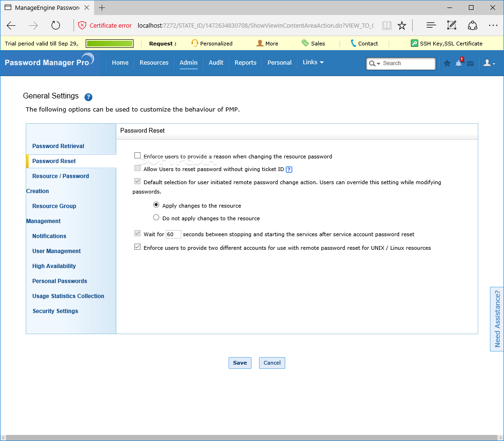Viewport: 504px width, 441px height.
Task: Open Usage Statistics Collection settings
Action: pyautogui.click(x=68, y=296)
